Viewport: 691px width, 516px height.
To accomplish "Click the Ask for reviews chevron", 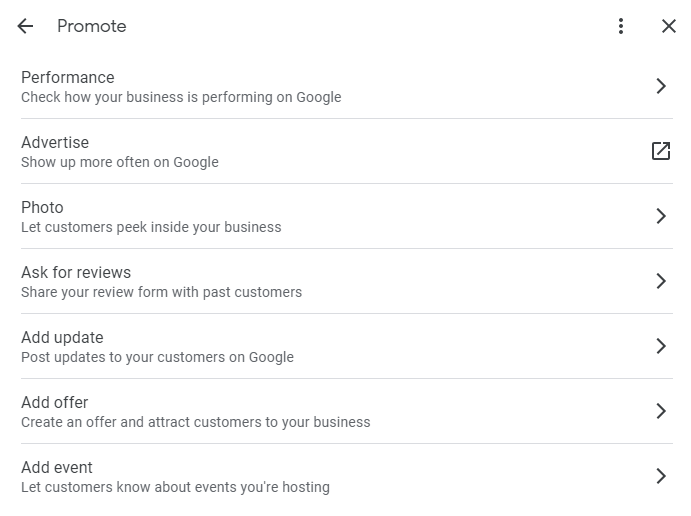I will point(660,281).
